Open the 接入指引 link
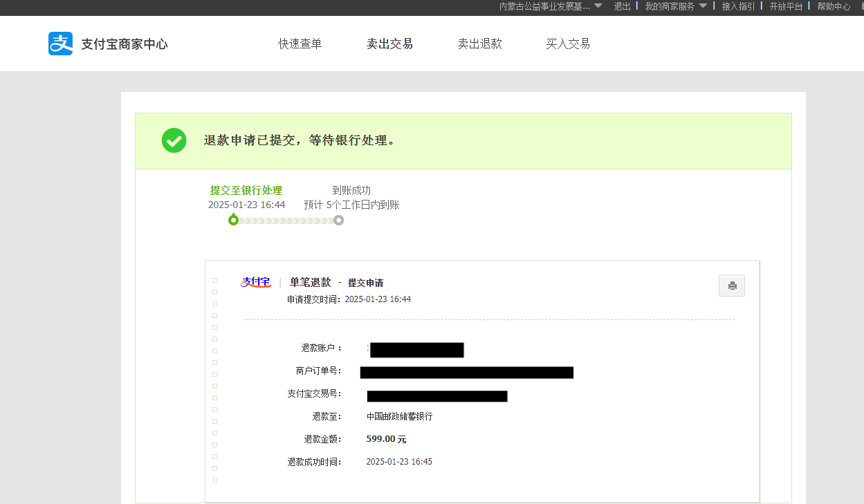This screenshot has height=504, width=864. coord(739,6)
